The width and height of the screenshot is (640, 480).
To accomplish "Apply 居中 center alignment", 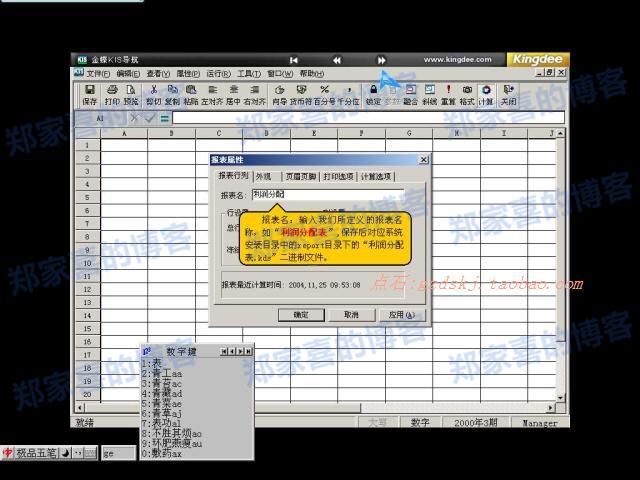I will point(233,95).
